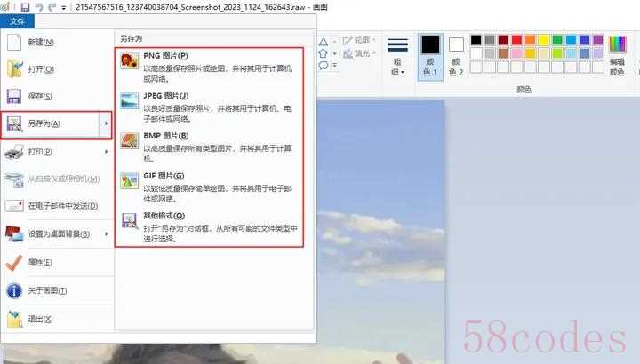Viewport: 640px width, 364px height.
Task: Save as JPEG 图片(J)
Action: 209,107
